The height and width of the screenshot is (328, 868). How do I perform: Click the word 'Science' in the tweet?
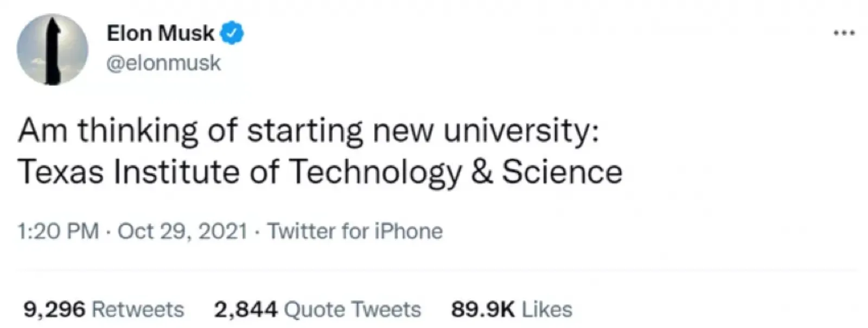(561, 172)
